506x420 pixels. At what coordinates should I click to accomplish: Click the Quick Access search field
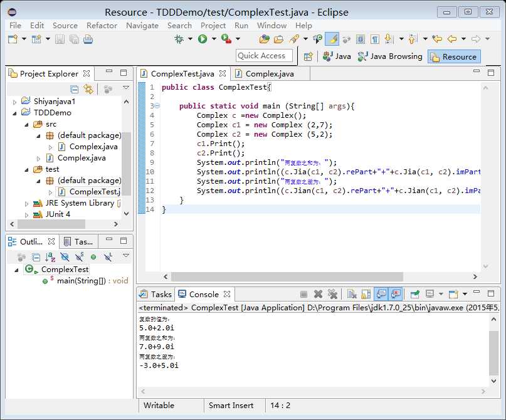(265, 56)
